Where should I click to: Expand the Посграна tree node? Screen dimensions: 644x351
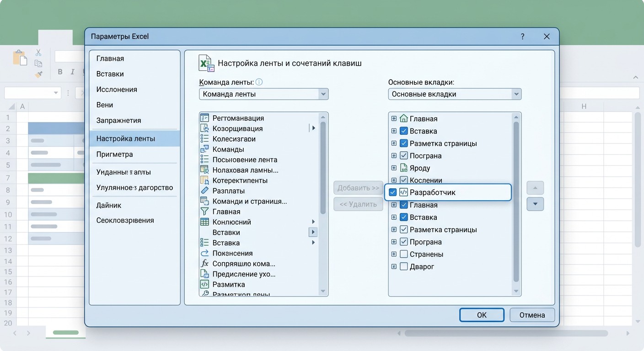pyautogui.click(x=394, y=155)
